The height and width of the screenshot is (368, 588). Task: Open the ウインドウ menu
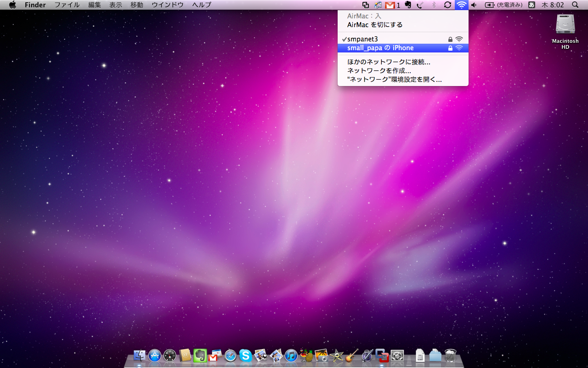[x=168, y=5]
